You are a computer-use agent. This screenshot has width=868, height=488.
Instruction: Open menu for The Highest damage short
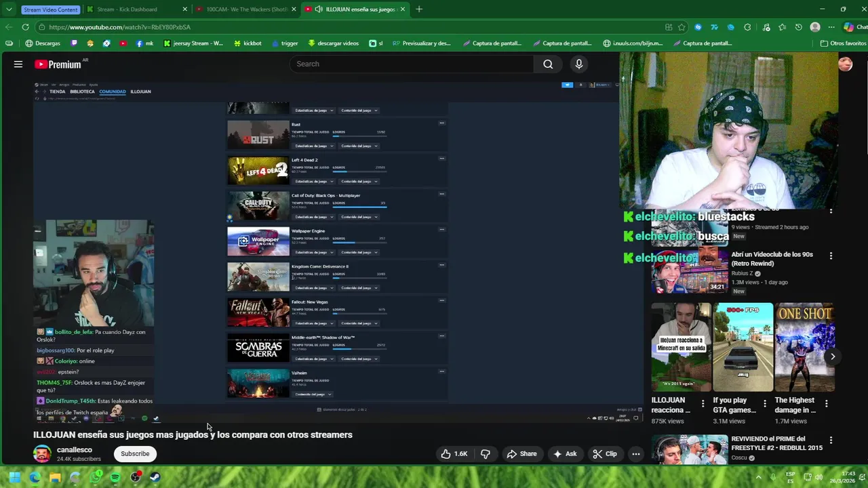827,403
